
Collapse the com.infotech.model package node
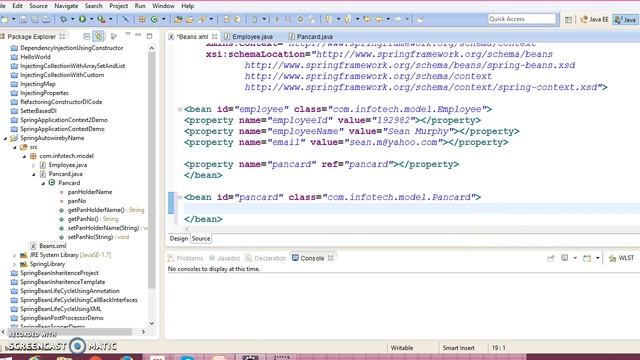click(x=24, y=156)
